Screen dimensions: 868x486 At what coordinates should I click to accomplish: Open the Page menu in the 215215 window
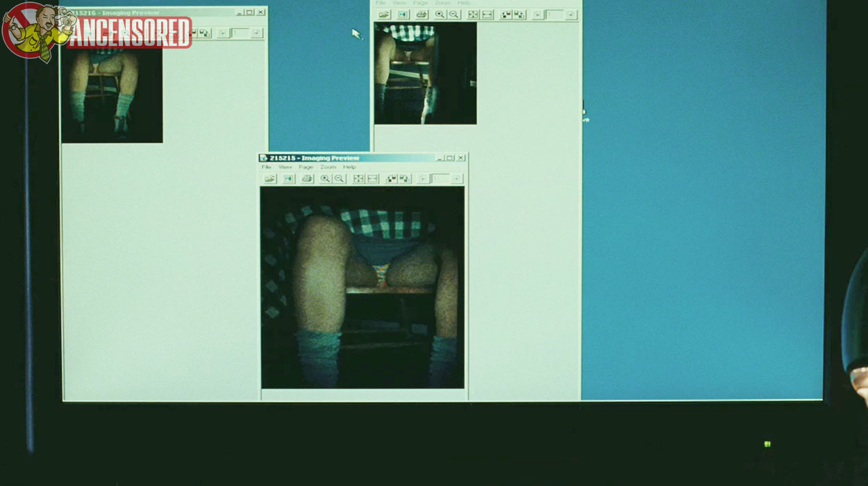(x=306, y=167)
